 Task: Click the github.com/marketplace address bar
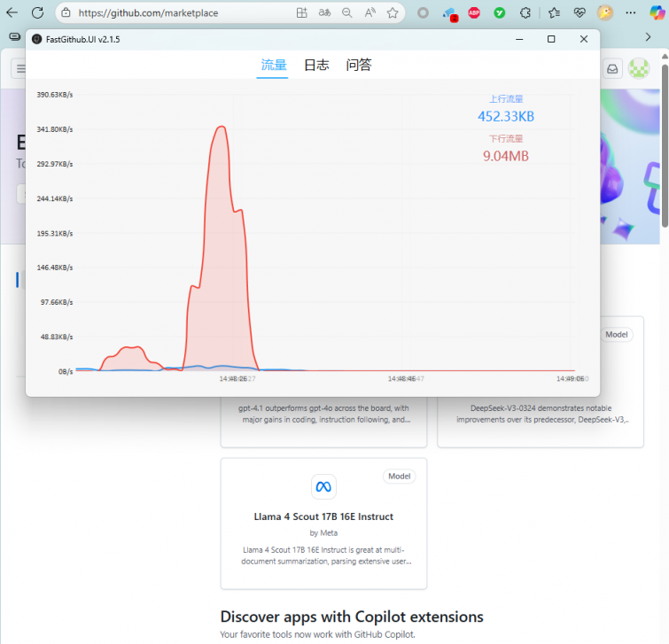tap(177, 13)
